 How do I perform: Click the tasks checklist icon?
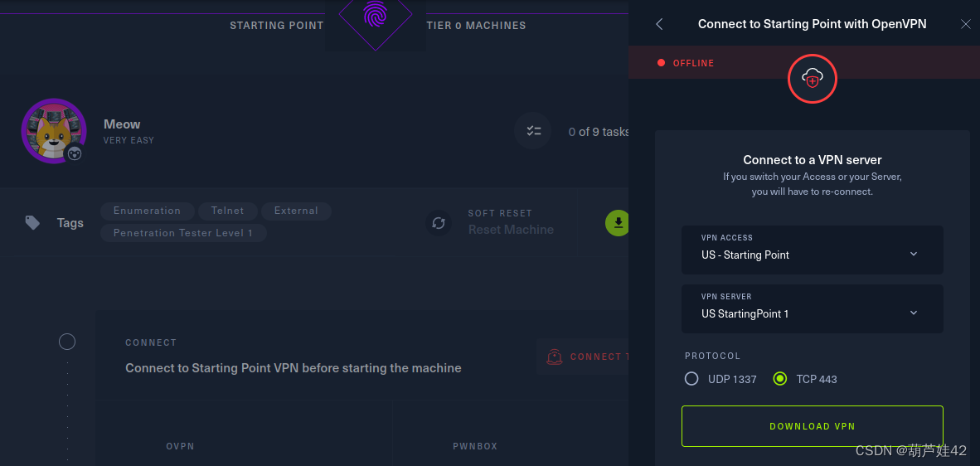coord(532,130)
